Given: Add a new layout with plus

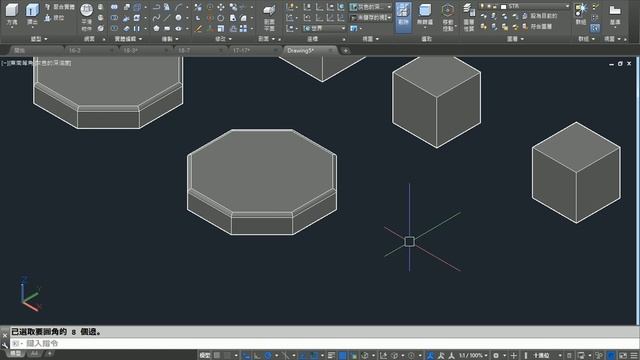Looking at the screenshot, I should [x=49, y=353].
